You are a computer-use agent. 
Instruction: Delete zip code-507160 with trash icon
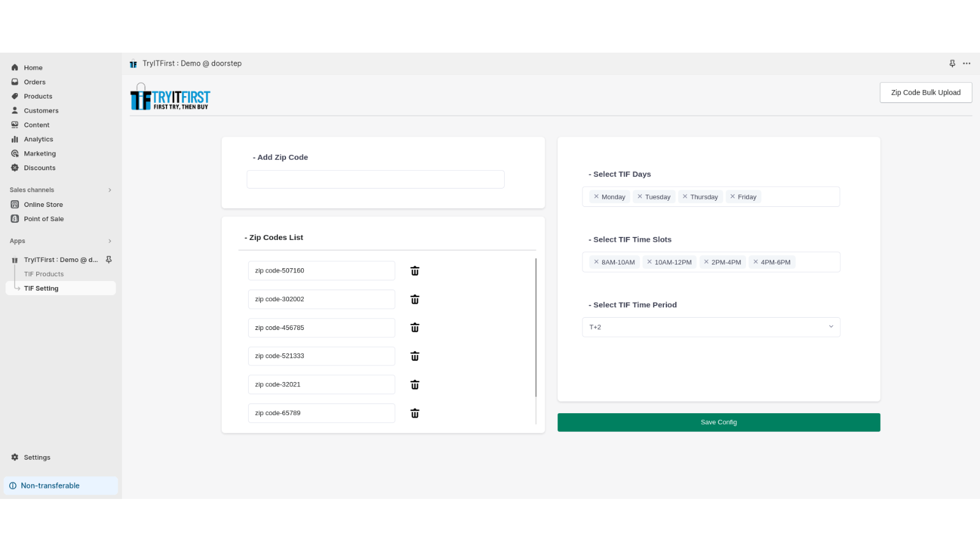click(415, 271)
